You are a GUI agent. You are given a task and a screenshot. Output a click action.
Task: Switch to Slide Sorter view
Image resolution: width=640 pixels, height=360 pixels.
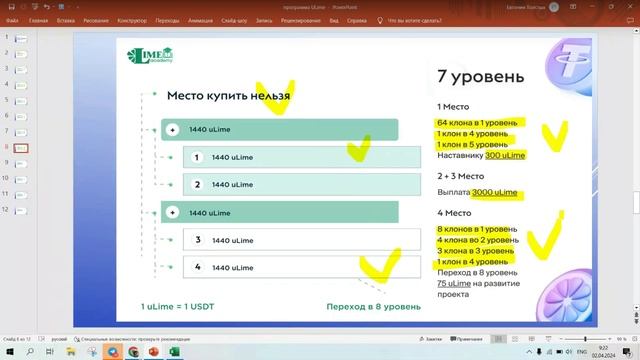(515, 339)
